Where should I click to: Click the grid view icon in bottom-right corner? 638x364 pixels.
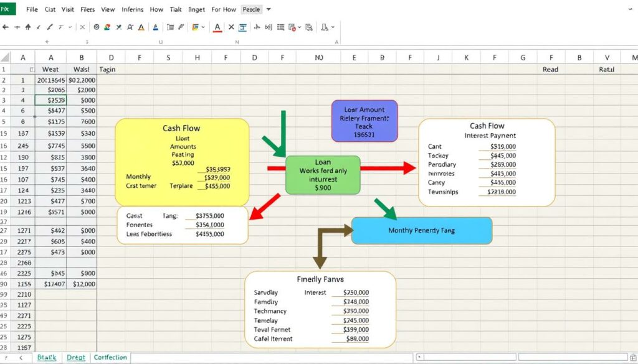[x=633, y=358]
